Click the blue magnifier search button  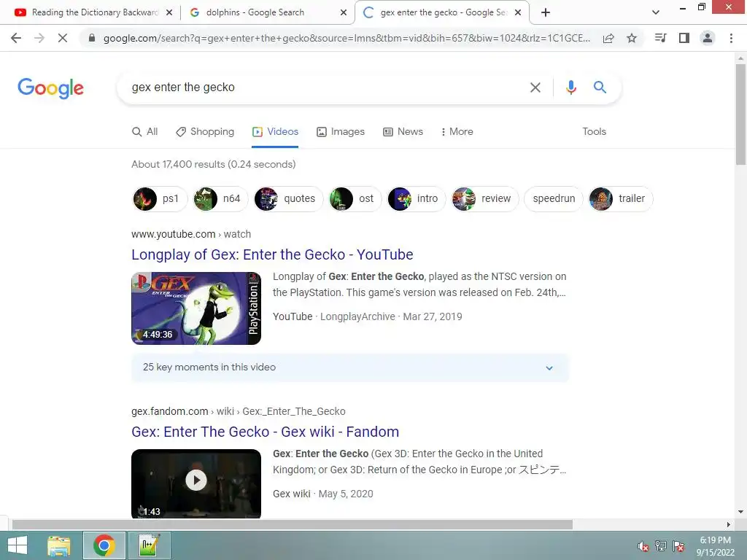point(600,87)
